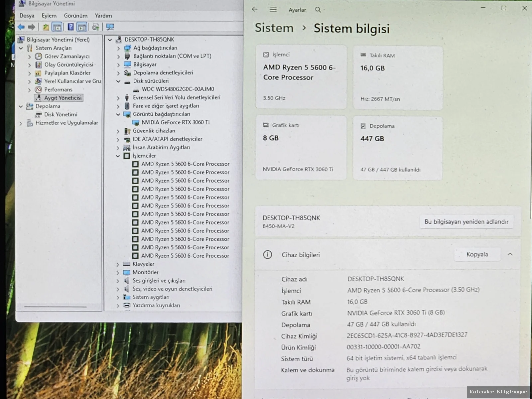
Task: Click the Ürün Kimliği value 00331-10000-00001-AA702
Action: [383, 346]
